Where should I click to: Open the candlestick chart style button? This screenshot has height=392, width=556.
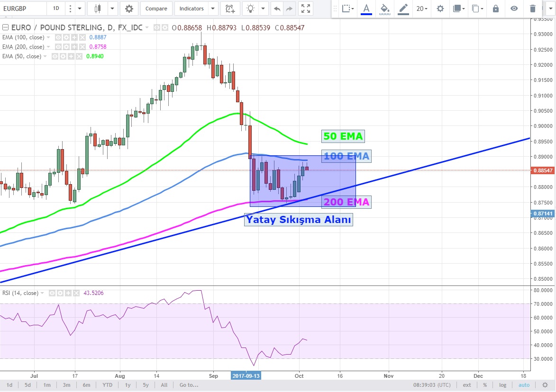[98, 9]
